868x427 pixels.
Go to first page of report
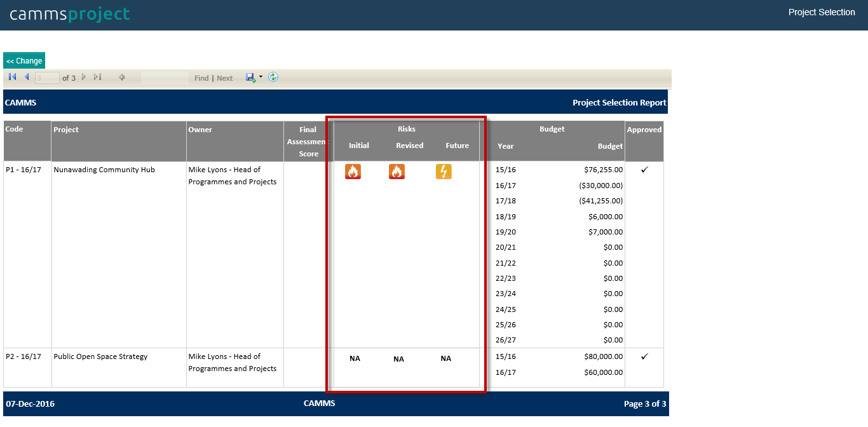tap(12, 77)
